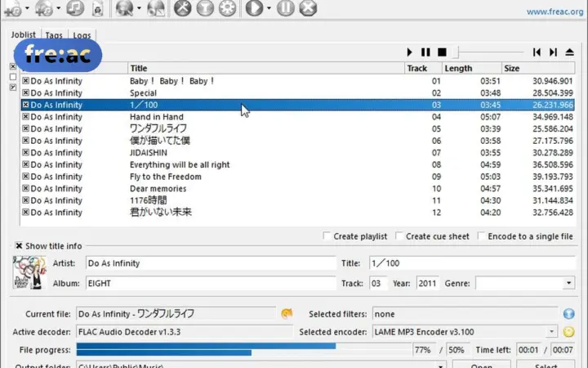The image size is (588, 368).
Task: Uncheck the 'Baby! Baby! Baby!' track checkbox
Action: click(x=25, y=81)
